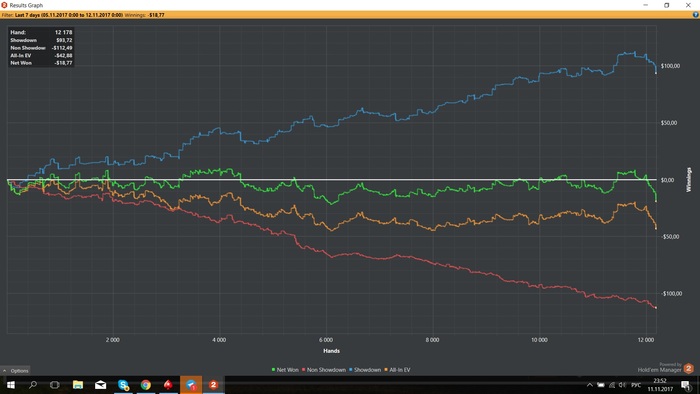Switch to Hold'em Manager 2 on the taskbar
The height and width of the screenshot is (394, 700).
point(213,385)
